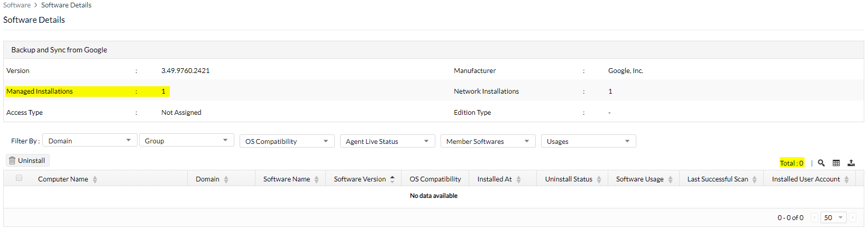Image resolution: width=868 pixels, height=228 pixels.
Task: Click the Edition Type label
Action: (472, 112)
